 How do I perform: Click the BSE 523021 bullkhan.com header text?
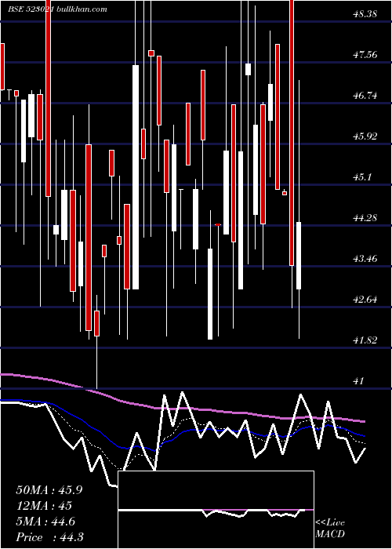pyautogui.click(x=58, y=9)
